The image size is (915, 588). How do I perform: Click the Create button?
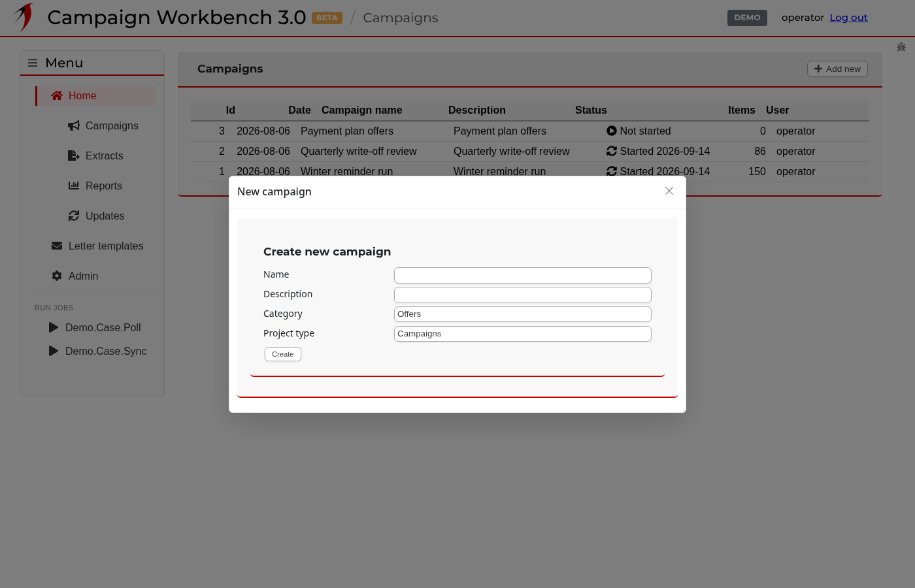283,354
